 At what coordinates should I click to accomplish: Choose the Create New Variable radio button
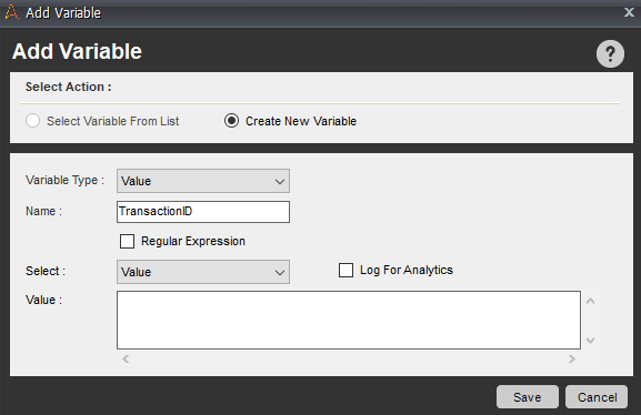[x=232, y=121]
